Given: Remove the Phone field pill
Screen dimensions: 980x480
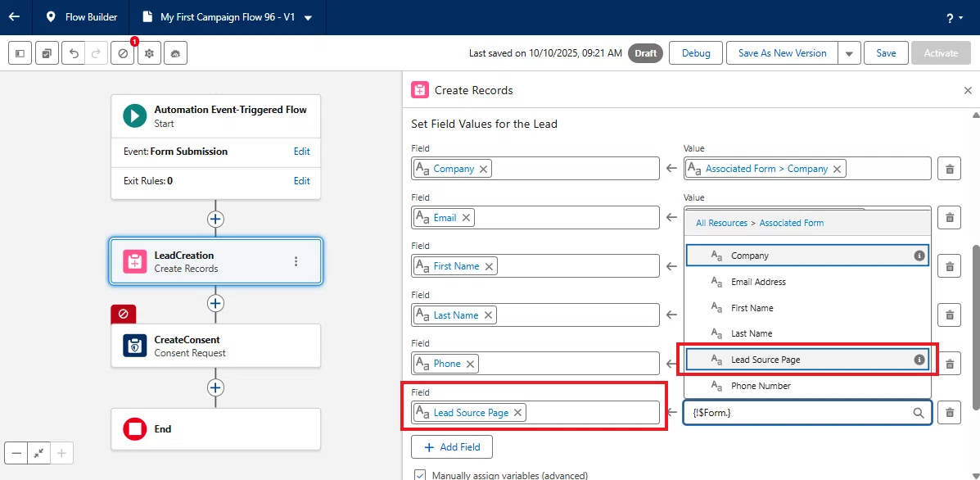Looking at the screenshot, I should (x=470, y=364).
